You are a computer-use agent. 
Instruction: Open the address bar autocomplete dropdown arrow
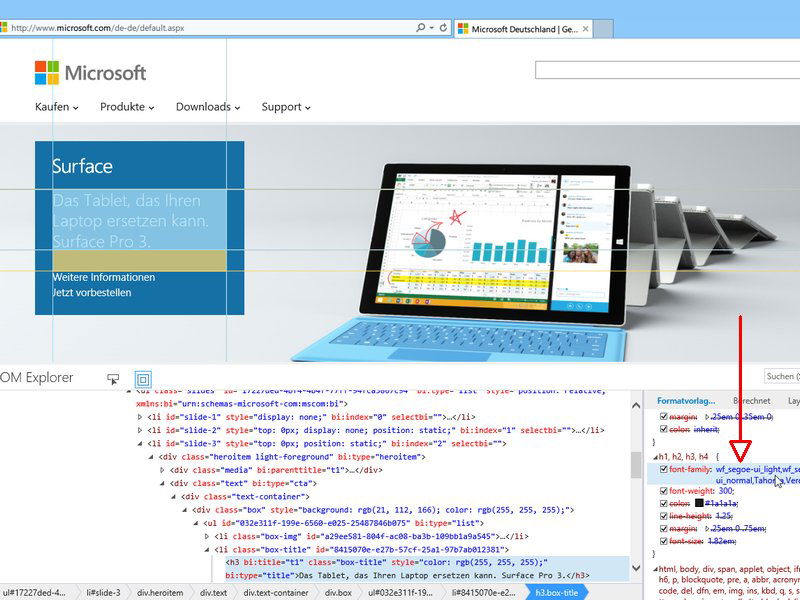432,28
